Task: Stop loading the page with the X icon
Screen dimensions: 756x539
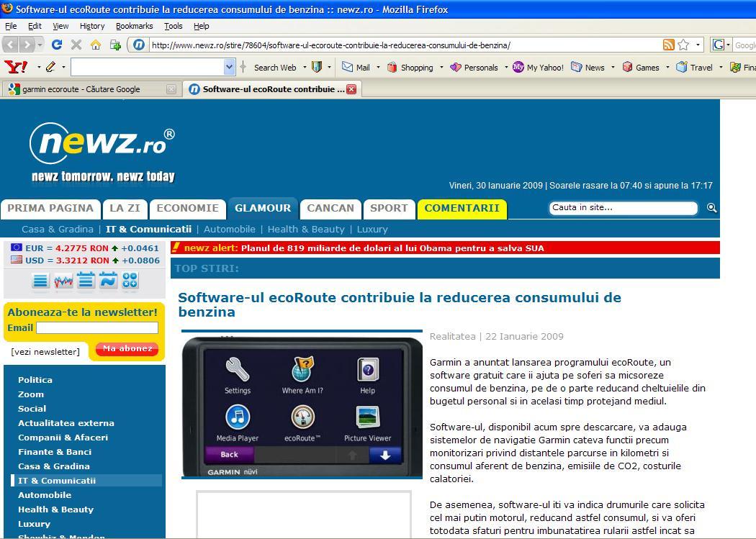Action: [x=76, y=45]
